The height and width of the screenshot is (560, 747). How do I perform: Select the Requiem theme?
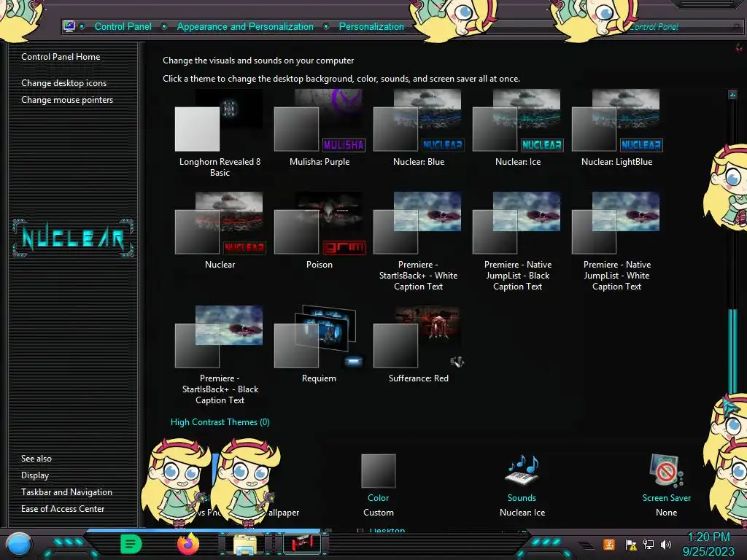[320, 345]
